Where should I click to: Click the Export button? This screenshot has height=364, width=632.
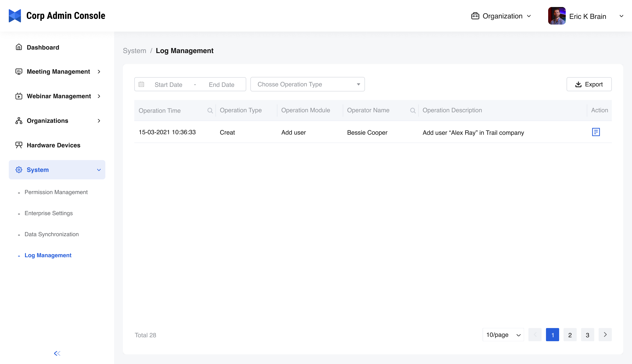(x=589, y=84)
